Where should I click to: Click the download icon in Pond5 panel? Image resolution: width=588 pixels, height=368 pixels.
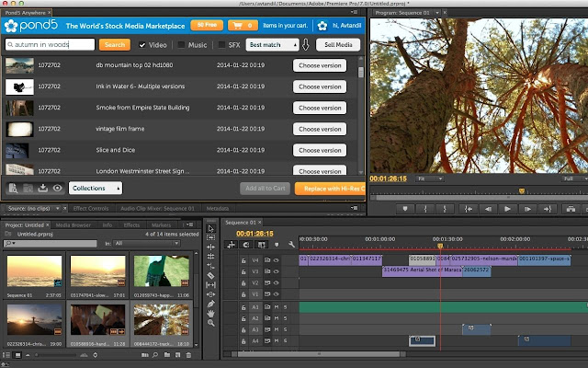(42, 189)
